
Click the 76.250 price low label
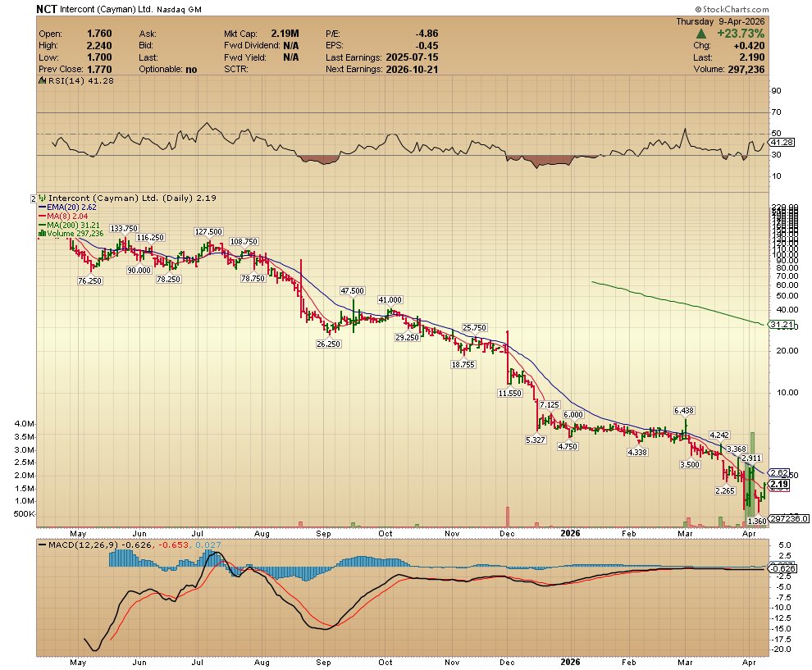tap(90, 280)
